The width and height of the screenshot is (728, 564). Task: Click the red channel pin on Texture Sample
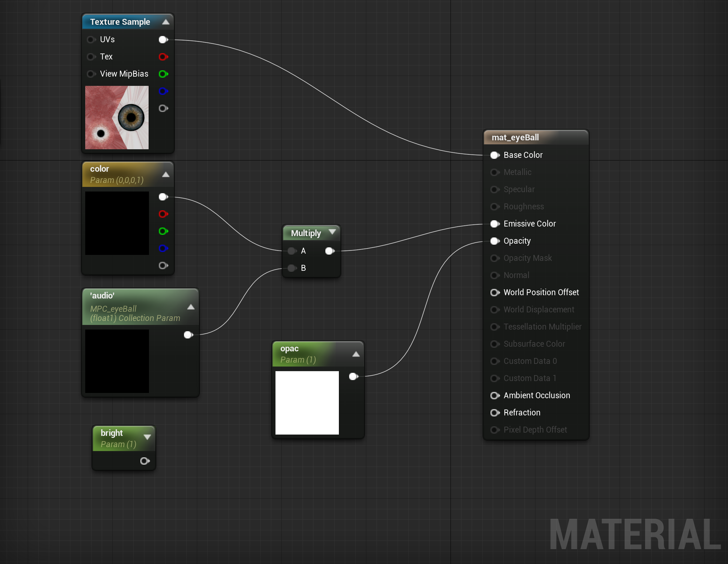point(163,57)
